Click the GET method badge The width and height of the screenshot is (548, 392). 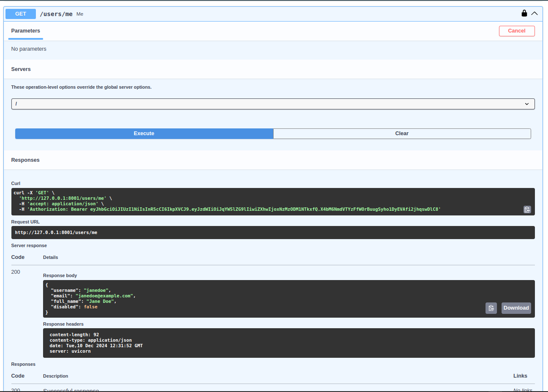click(21, 14)
